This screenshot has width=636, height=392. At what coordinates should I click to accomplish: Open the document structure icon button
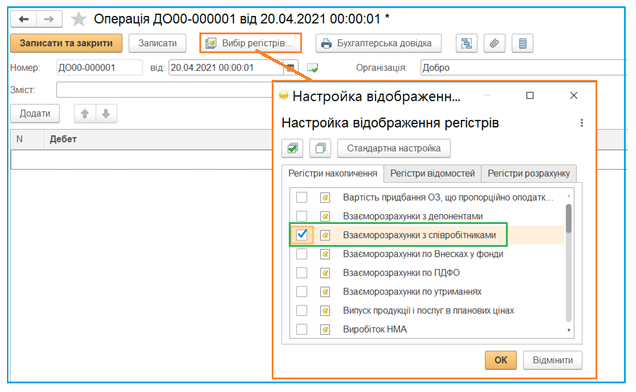[x=466, y=43]
